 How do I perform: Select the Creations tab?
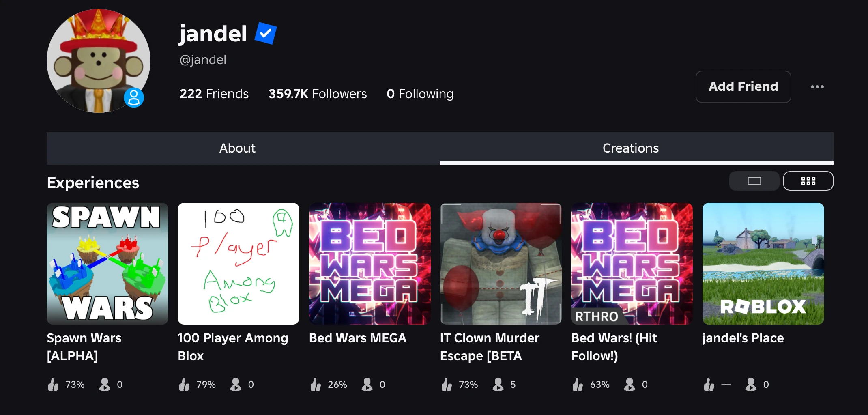(x=630, y=148)
